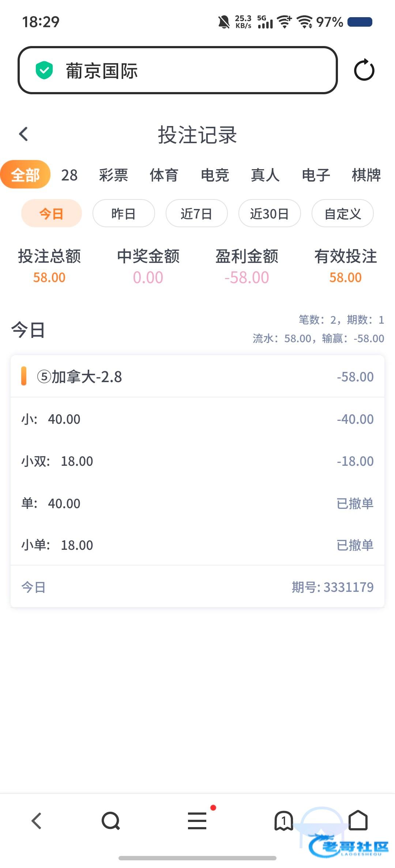Choose the 近30日 date filter
Image resolution: width=395 pixels, height=868 pixels.
click(270, 213)
